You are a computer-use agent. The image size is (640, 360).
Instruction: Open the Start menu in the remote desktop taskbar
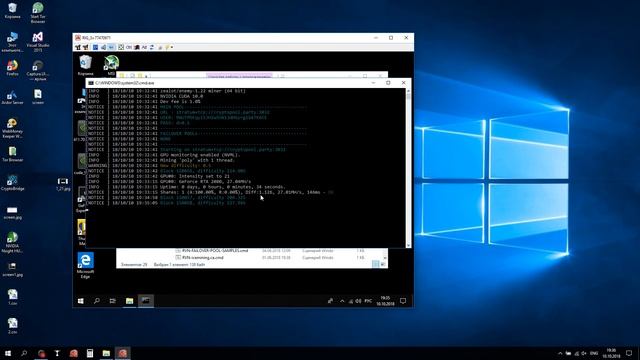pyautogui.click(x=80, y=301)
